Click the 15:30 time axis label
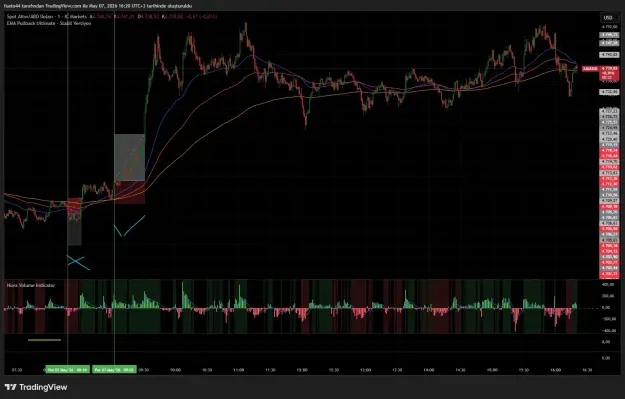 tap(524, 370)
